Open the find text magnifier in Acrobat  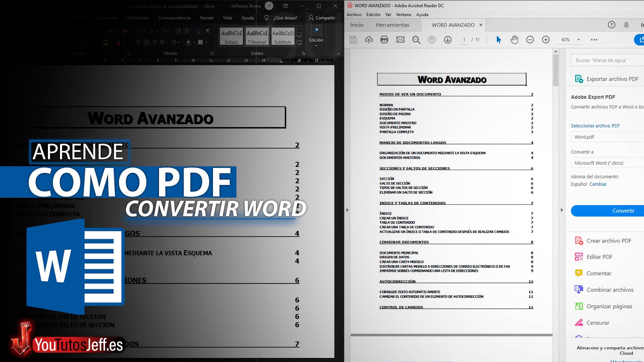pyautogui.click(x=416, y=39)
